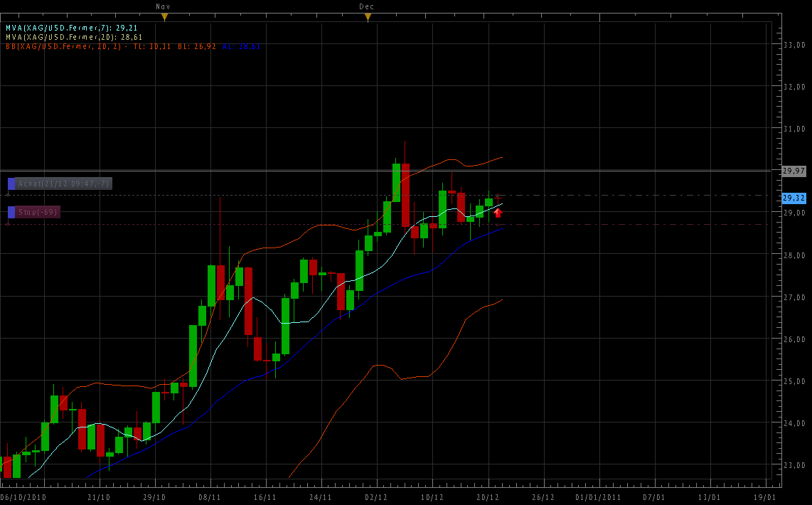Click the 19/01 date on time axis

pyautogui.click(x=765, y=497)
